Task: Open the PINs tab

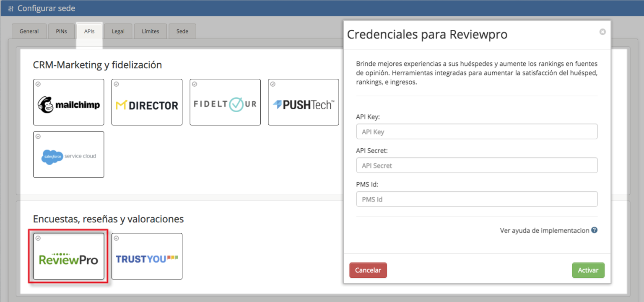Action: pyautogui.click(x=61, y=31)
